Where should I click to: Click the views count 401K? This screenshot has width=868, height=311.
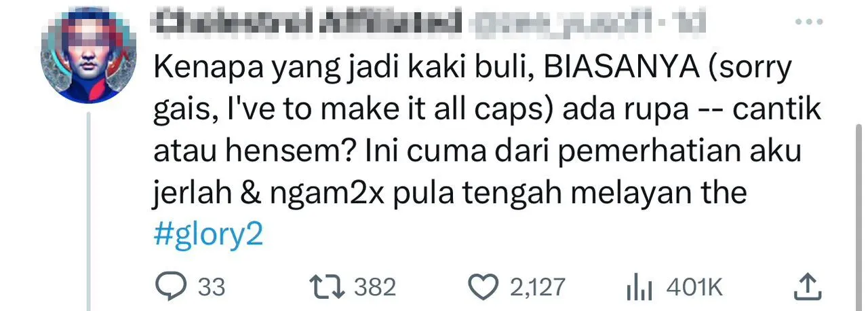click(695, 288)
